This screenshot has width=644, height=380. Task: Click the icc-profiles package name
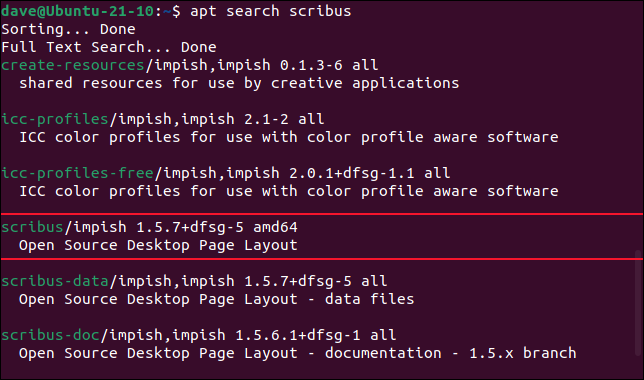pos(55,119)
